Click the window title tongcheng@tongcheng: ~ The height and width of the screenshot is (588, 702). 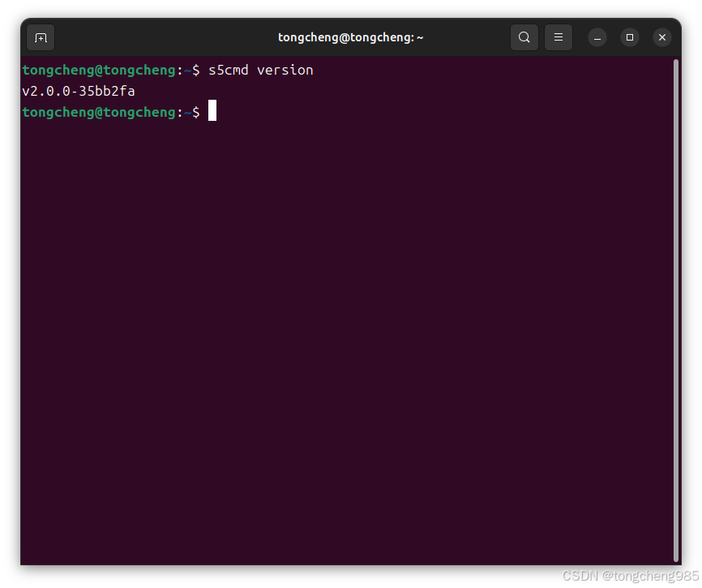pos(350,37)
